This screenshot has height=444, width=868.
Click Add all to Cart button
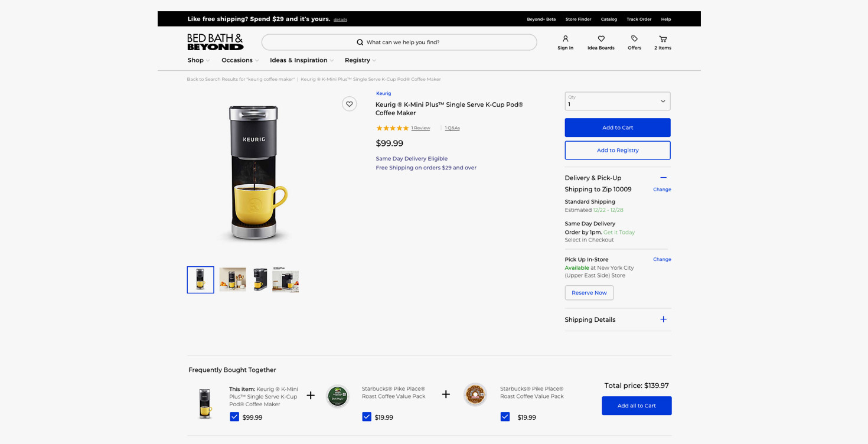(x=637, y=406)
